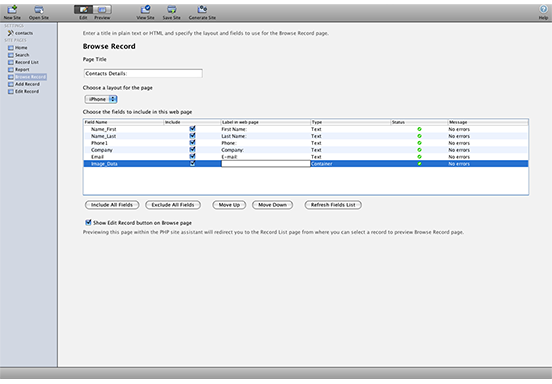Select the Company field row

tap(306, 150)
